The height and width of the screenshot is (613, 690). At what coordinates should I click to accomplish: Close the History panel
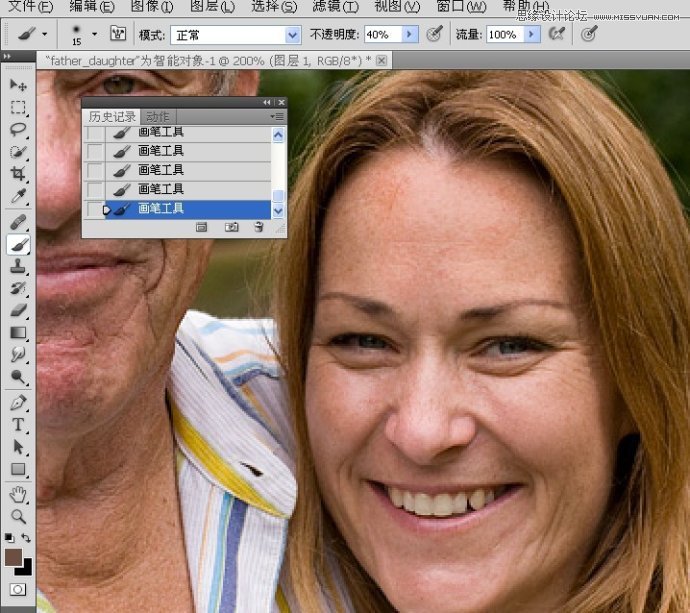tap(282, 103)
